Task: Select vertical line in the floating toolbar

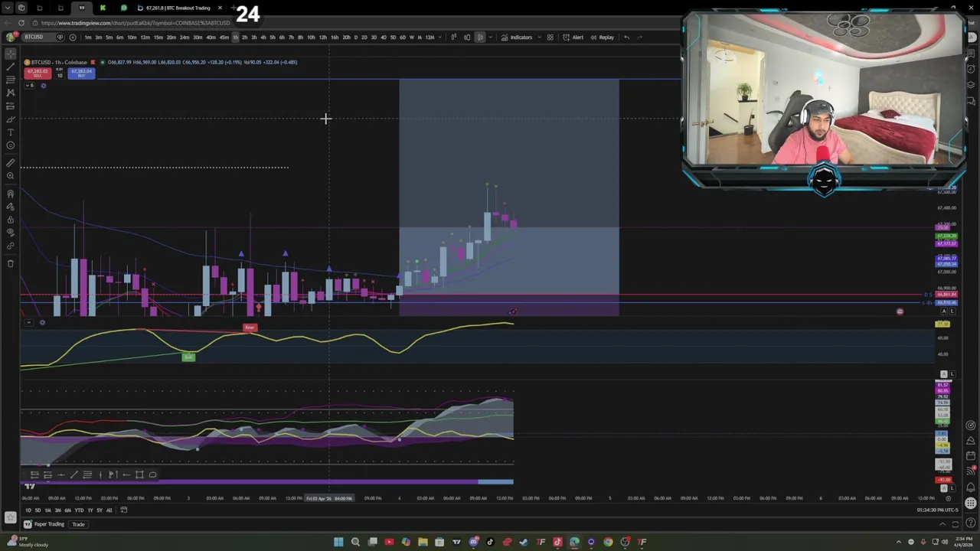Action: 100,474
